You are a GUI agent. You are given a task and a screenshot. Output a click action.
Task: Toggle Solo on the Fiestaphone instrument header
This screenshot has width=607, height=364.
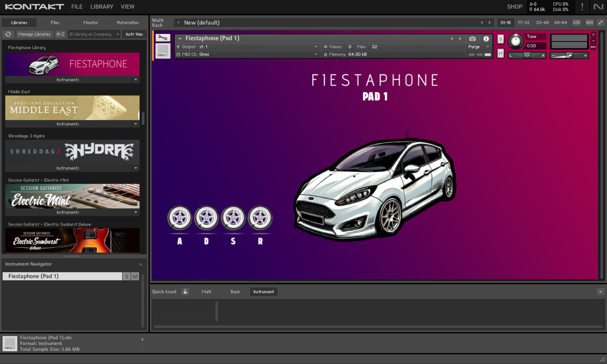501,39
